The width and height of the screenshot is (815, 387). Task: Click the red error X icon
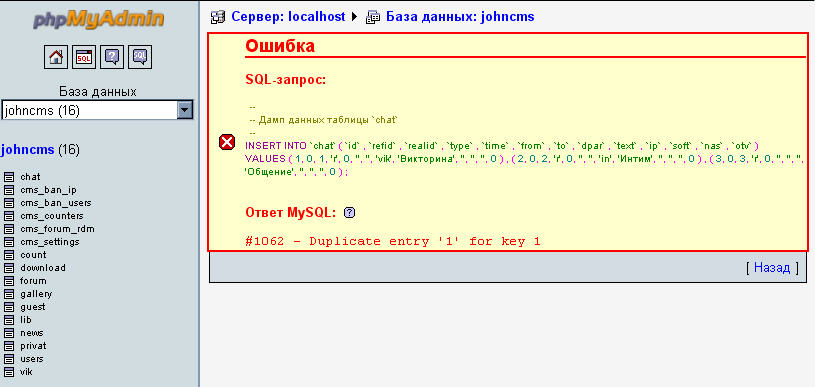pos(227,142)
